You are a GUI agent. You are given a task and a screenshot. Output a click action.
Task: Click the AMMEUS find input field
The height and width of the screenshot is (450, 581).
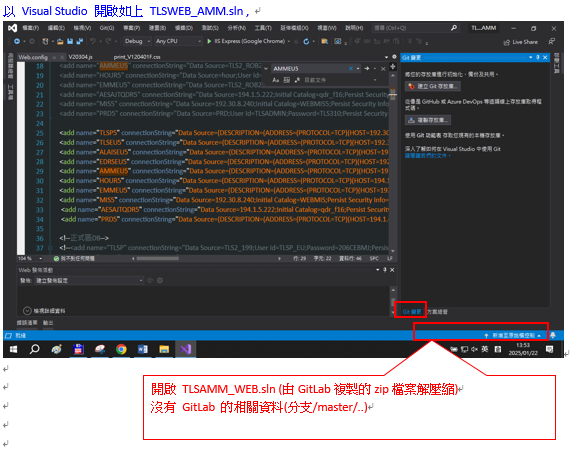point(311,69)
